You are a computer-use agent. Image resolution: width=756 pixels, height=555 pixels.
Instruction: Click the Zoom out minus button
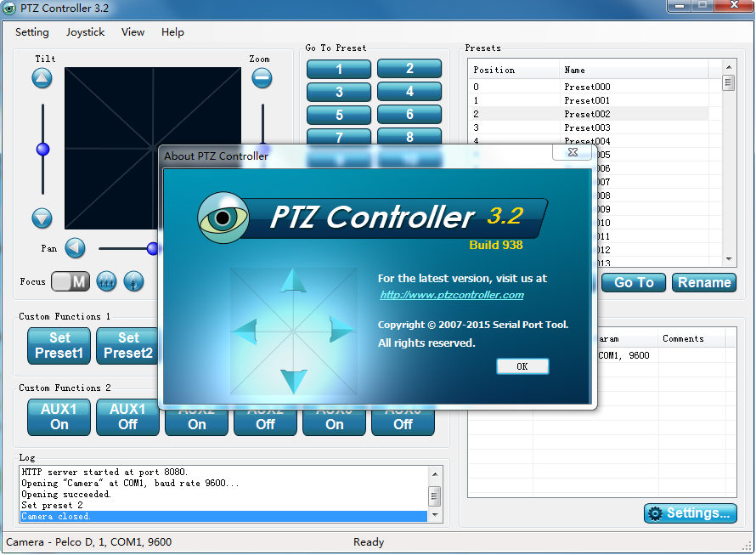click(x=262, y=78)
